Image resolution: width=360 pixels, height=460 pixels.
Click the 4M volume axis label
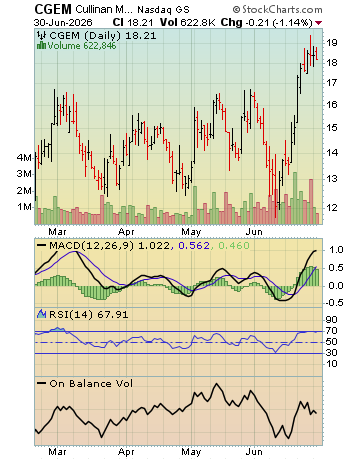tap(24, 157)
